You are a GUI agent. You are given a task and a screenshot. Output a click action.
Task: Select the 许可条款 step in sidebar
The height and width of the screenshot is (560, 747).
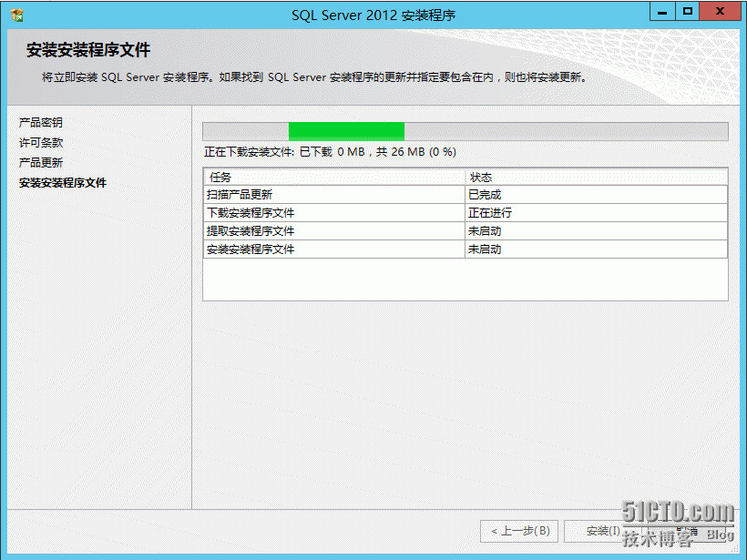click(41, 142)
